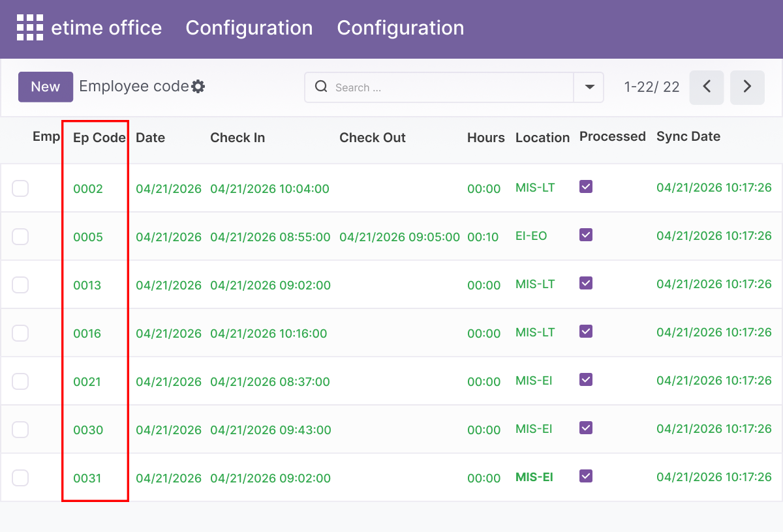Toggle Processed checkbox in row 0016
Screen dimensions: 783x532
586,331
